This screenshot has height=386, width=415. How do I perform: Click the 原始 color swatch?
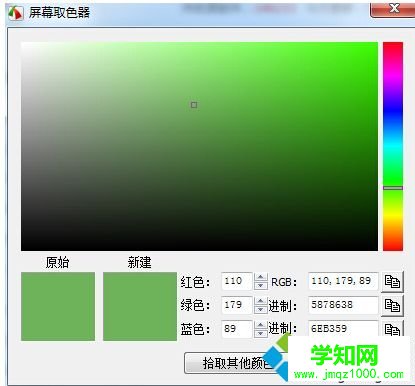(58, 306)
